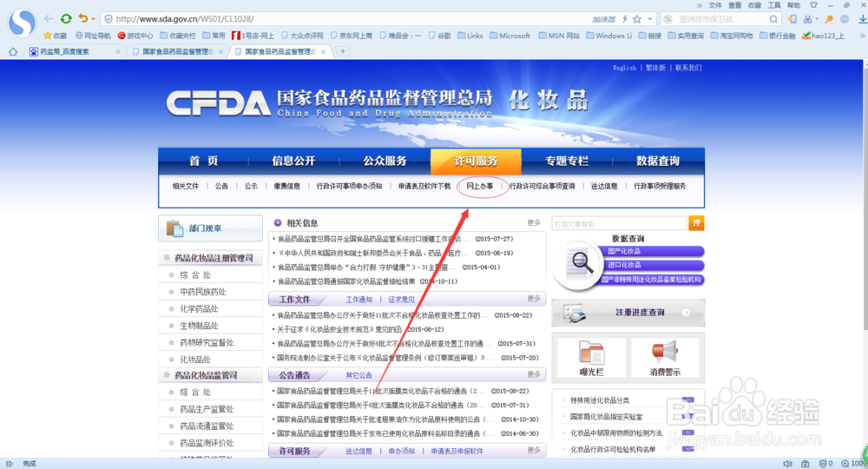The width and height of the screenshot is (868, 469).
Task: Open the English version link
Action: (624, 68)
